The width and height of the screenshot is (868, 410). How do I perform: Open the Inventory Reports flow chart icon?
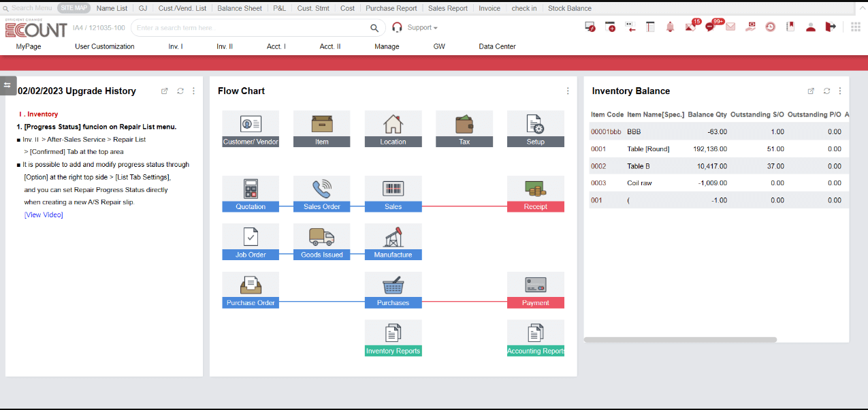[393, 337]
